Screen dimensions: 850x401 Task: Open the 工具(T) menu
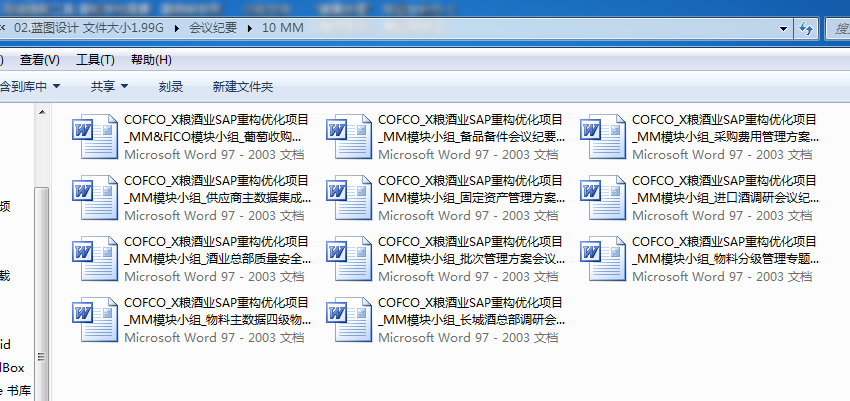pos(95,60)
